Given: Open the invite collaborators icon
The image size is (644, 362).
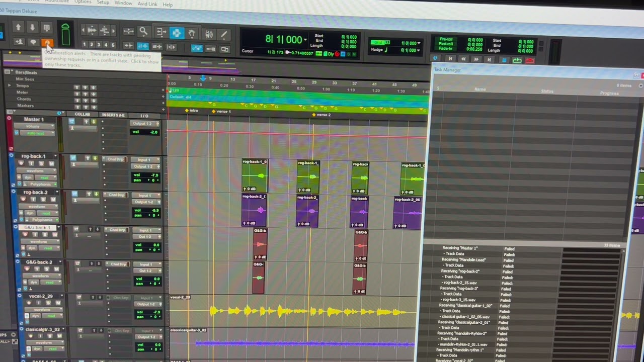Looking at the screenshot, I should coord(20,42).
